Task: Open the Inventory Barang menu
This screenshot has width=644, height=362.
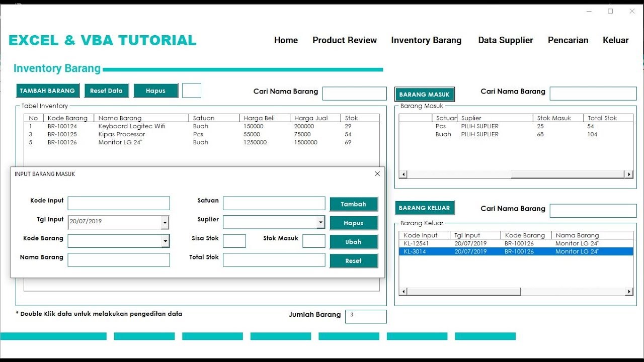Action: click(426, 40)
